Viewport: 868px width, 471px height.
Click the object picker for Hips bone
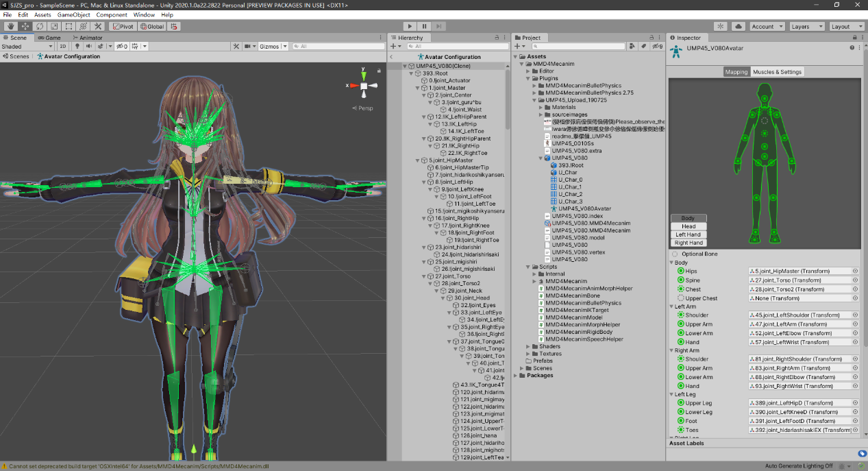855,271
